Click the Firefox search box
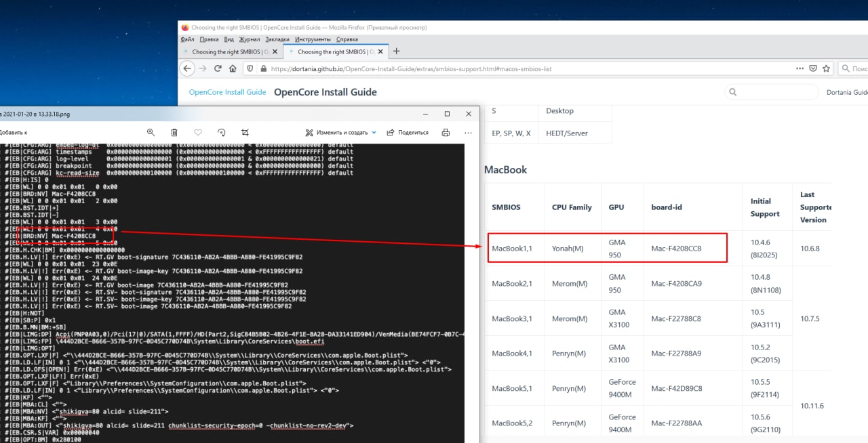Image resolution: width=868 pixels, height=443 pixels. coord(854,68)
